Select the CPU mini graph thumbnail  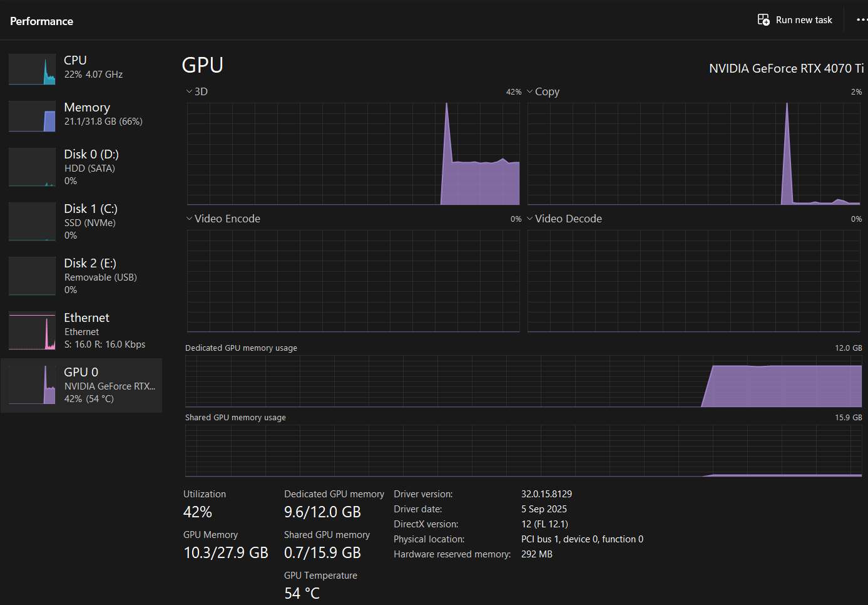tap(32, 69)
